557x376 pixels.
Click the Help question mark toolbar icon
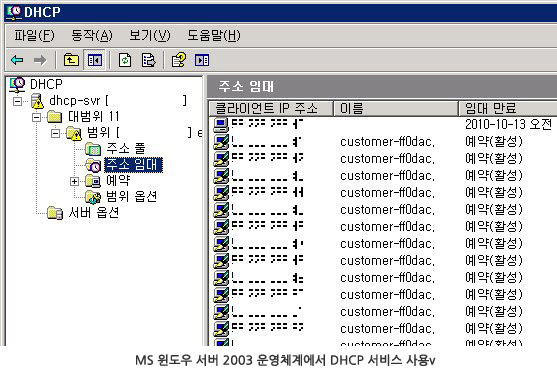(178, 60)
